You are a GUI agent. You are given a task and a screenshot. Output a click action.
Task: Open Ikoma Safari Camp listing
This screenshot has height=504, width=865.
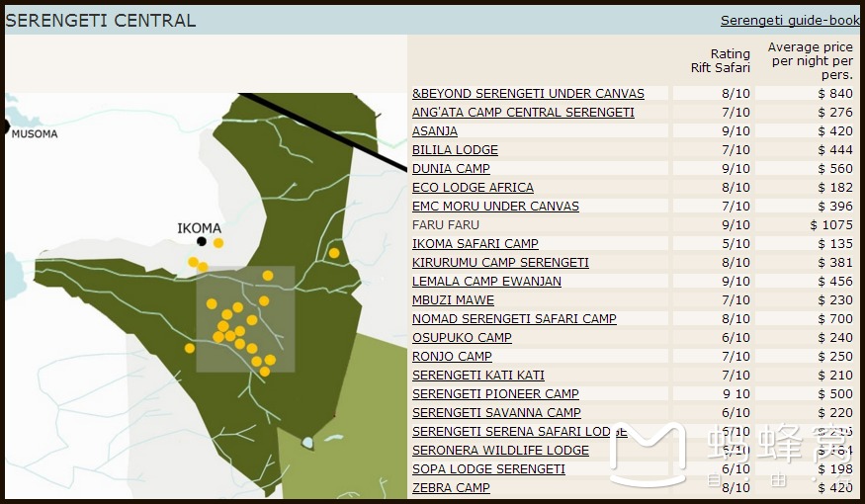click(475, 244)
